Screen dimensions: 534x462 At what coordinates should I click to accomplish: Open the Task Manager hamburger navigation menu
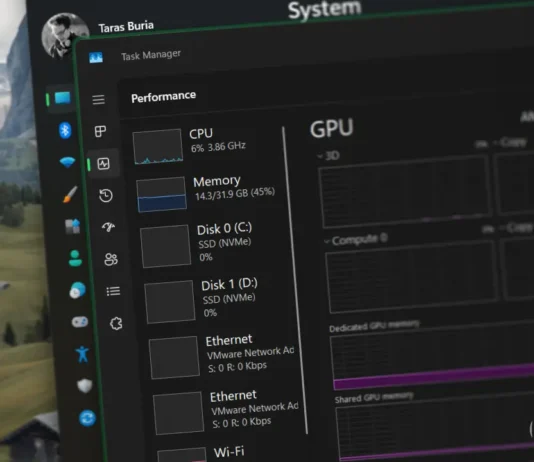(98, 100)
